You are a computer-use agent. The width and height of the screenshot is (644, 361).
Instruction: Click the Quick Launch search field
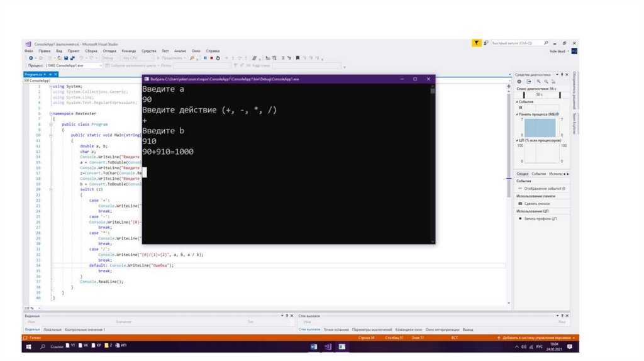click(520, 43)
